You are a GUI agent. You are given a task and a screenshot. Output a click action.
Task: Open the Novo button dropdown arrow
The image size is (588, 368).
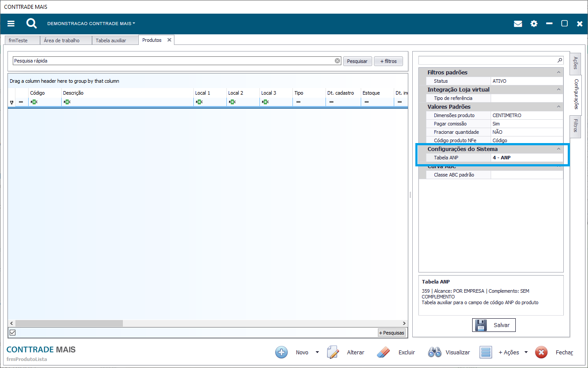[x=317, y=352]
